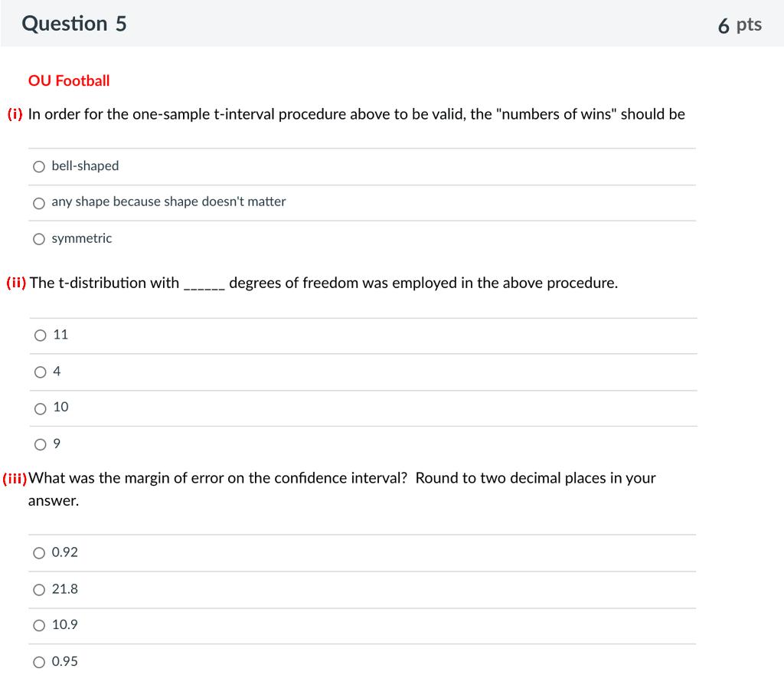Choose 'any shape because shape doesn't matter'
Viewport: 784px width, 688px height.
point(39,202)
